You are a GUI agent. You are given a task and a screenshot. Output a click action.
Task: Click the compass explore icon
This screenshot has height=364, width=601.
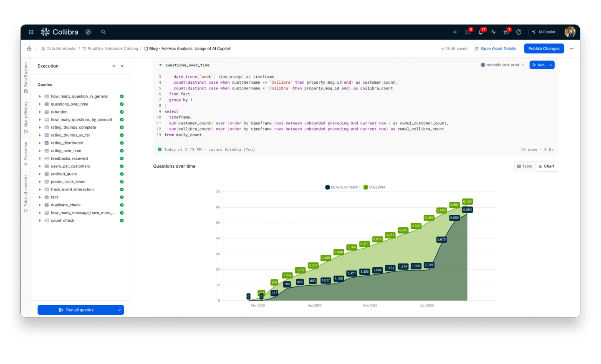pos(88,32)
